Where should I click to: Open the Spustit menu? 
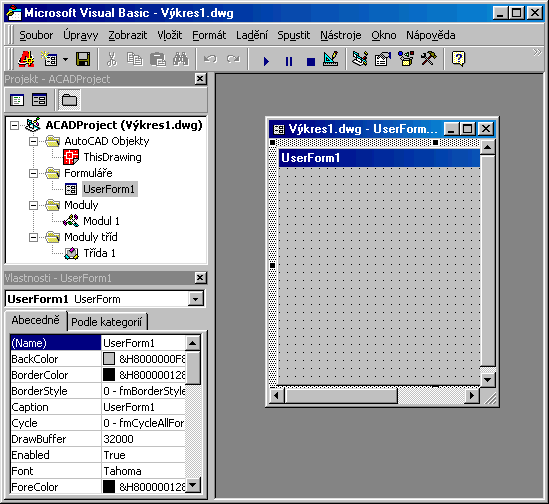(x=293, y=35)
